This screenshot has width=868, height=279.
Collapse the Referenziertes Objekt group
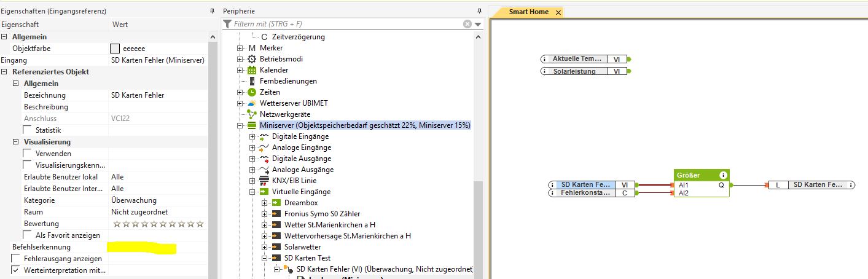[x=4, y=72]
